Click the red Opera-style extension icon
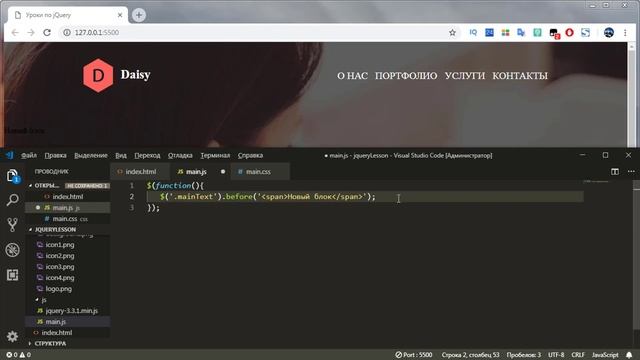 pyautogui.click(x=569, y=33)
